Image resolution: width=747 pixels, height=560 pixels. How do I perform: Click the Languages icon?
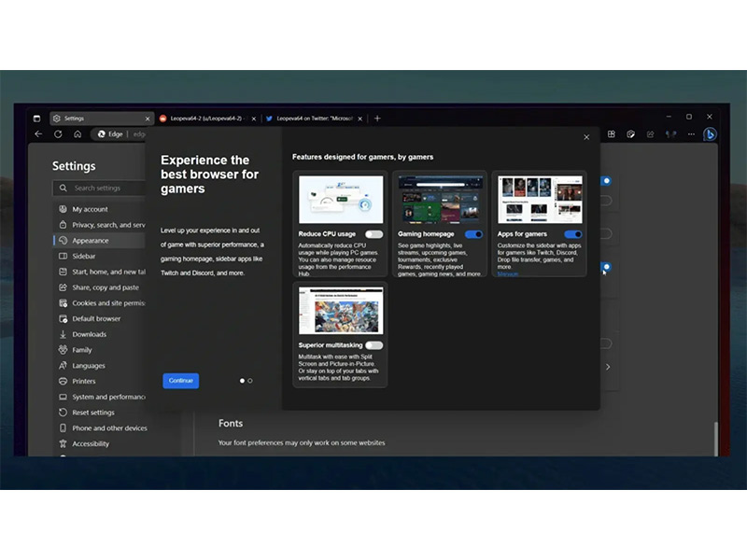pyautogui.click(x=63, y=366)
